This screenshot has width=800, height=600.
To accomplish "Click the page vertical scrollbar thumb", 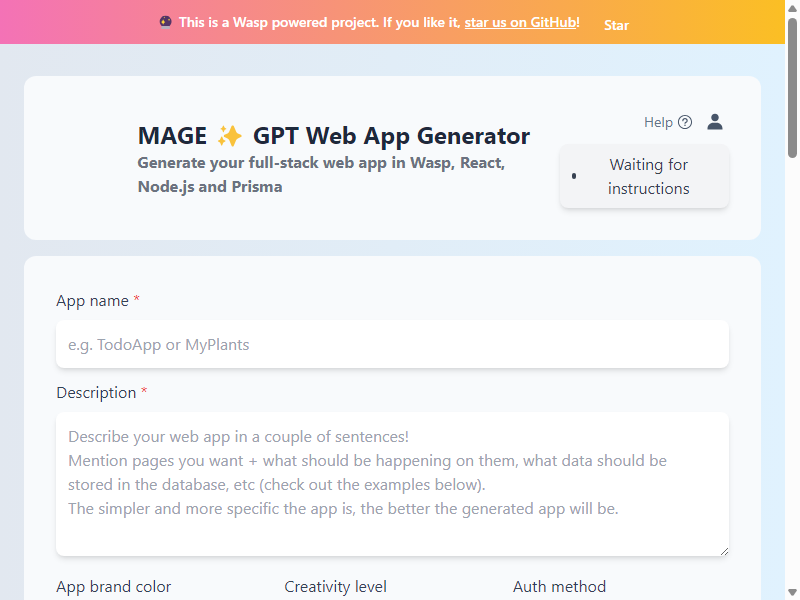I will point(792,88).
